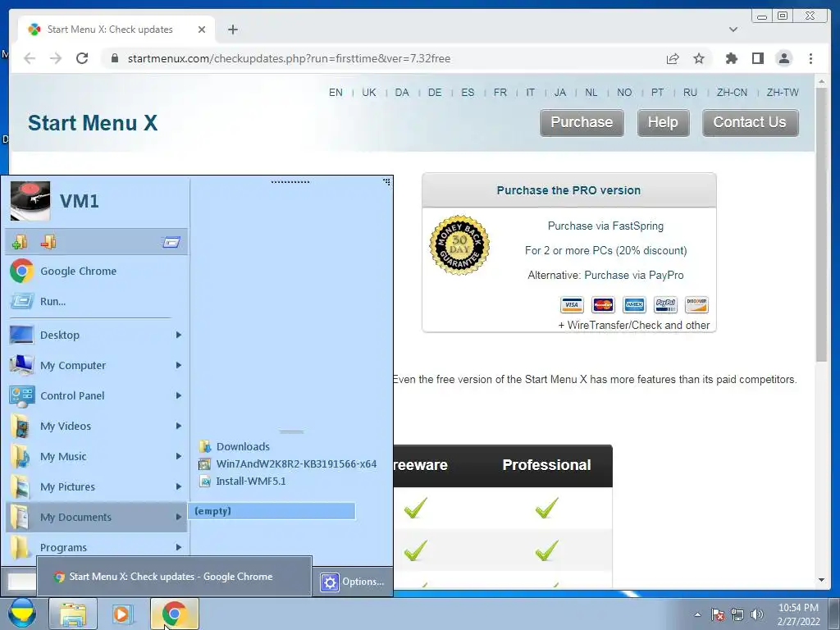Click the address bar URL
The width and height of the screenshot is (840, 630).
(x=289, y=58)
